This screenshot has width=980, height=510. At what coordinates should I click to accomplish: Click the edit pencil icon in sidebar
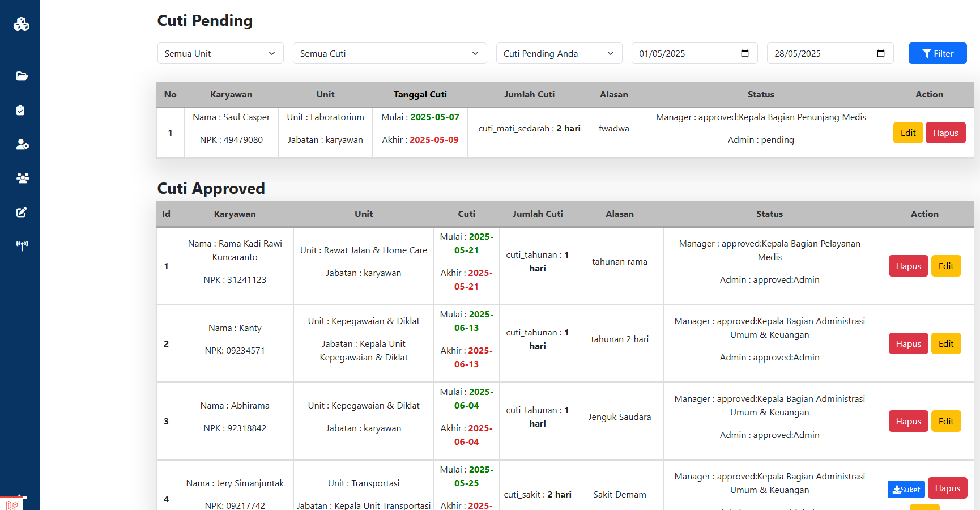coord(22,212)
